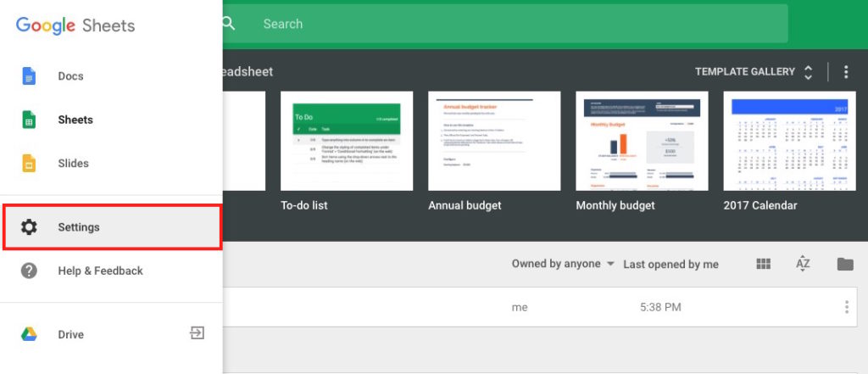Viewport: 868px width, 374px height.
Task: Open Help & Feedback
Action: [111, 271]
